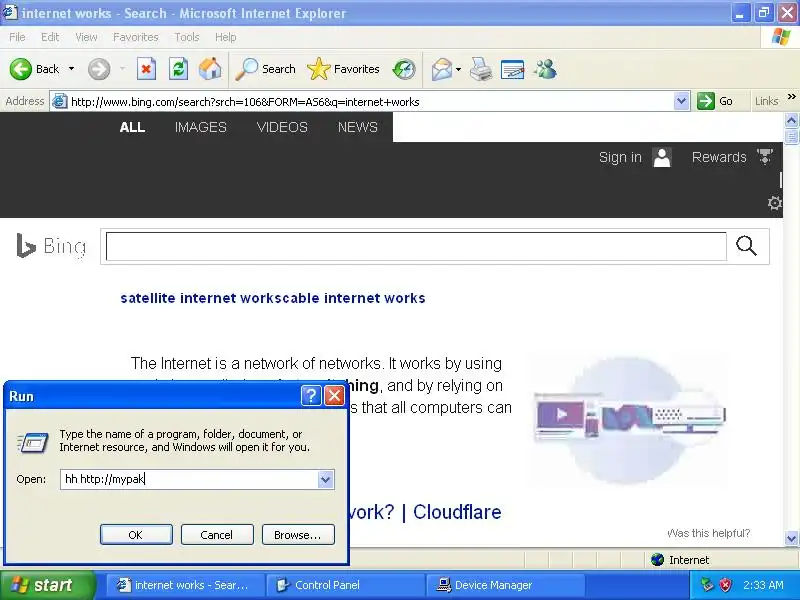Click the security shield tray icon
Screen dimensions: 800x600
[x=726, y=585]
